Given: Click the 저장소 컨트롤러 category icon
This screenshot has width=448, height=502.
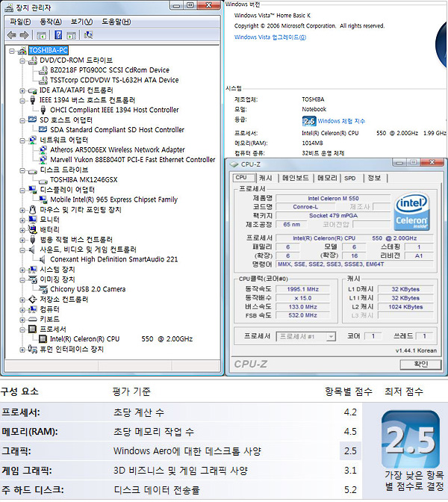Looking at the screenshot, I should pyautogui.click(x=33, y=300).
